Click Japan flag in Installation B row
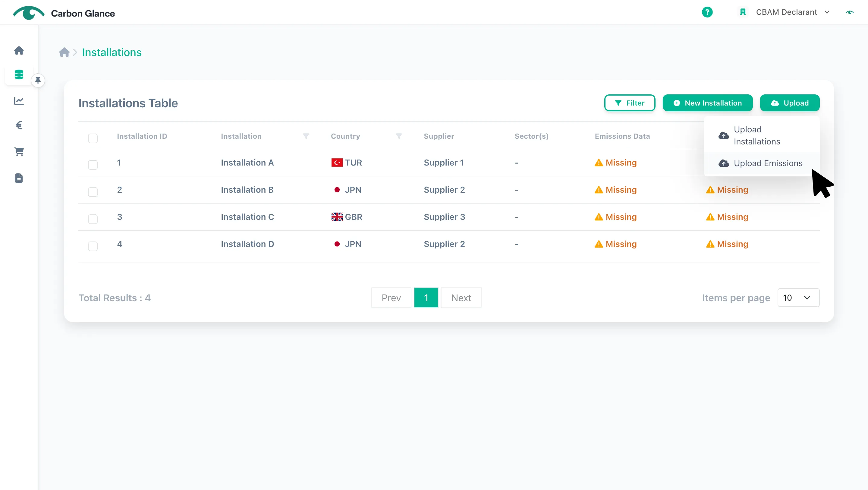The width and height of the screenshot is (868, 490). pos(337,190)
